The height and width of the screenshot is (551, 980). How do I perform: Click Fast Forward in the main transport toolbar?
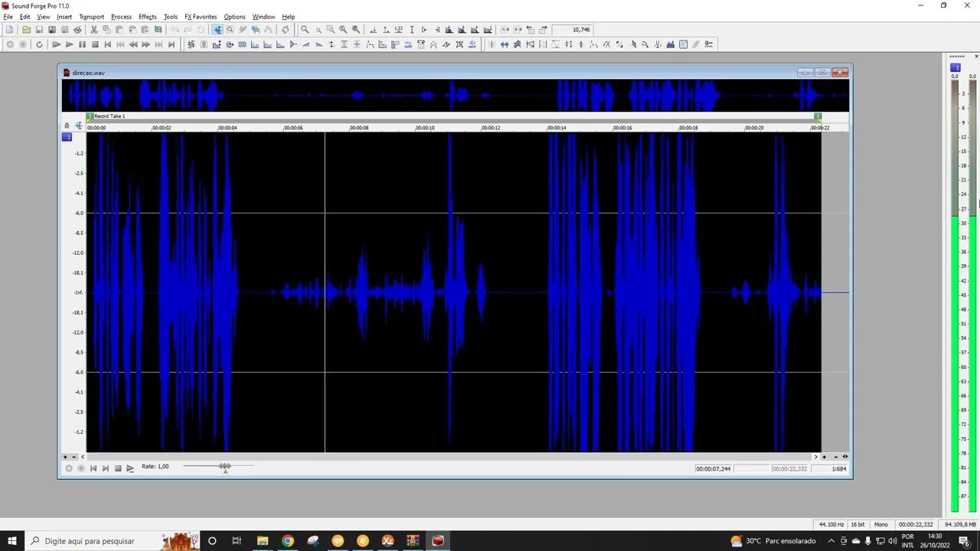145,44
